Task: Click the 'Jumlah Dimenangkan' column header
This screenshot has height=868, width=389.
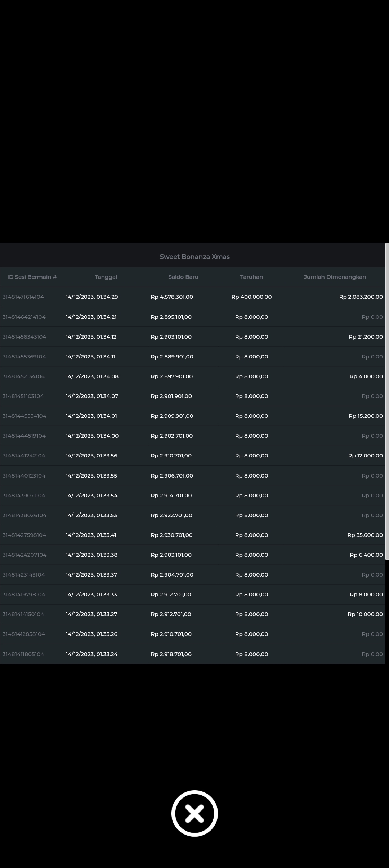Action: pyautogui.click(x=335, y=277)
